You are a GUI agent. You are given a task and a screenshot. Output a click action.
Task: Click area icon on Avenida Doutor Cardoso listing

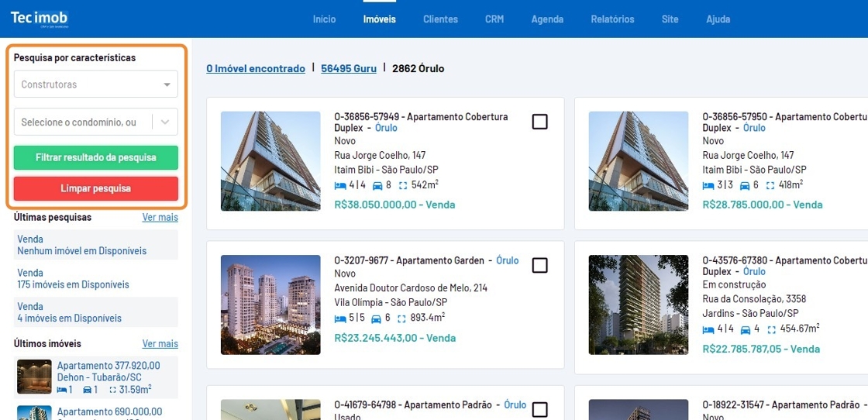(x=401, y=318)
